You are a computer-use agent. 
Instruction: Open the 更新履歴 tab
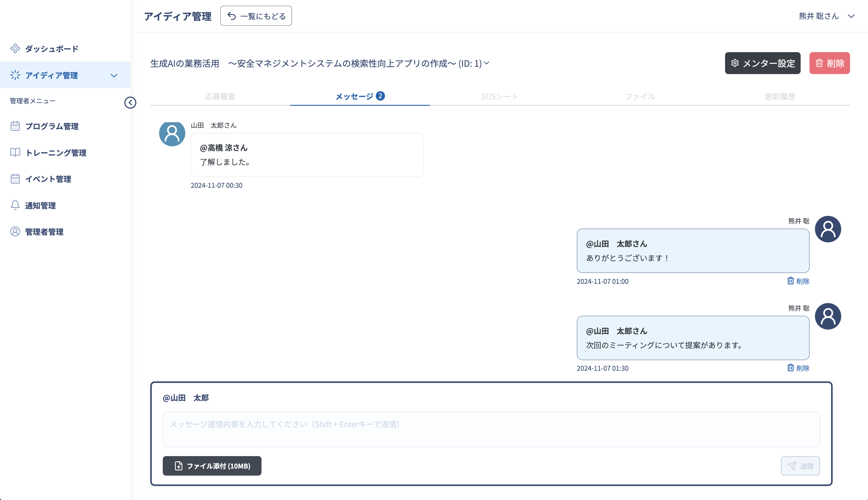[779, 97]
